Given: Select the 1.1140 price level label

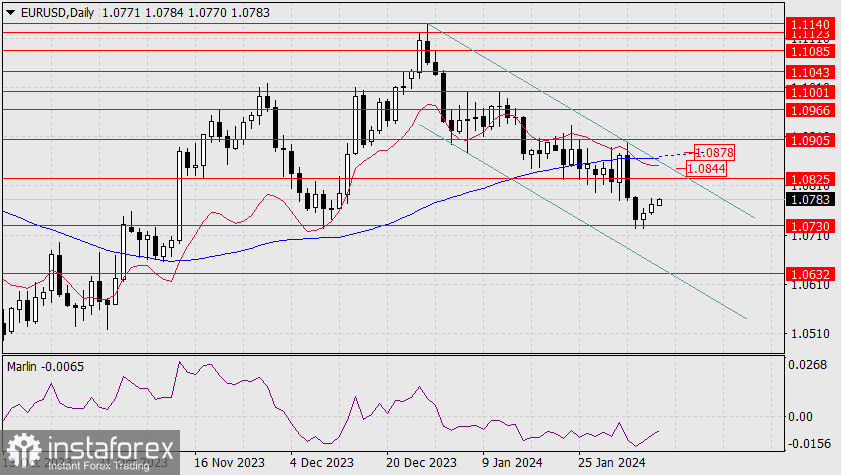Looking at the screenshot, I should [x=810, y=24].
